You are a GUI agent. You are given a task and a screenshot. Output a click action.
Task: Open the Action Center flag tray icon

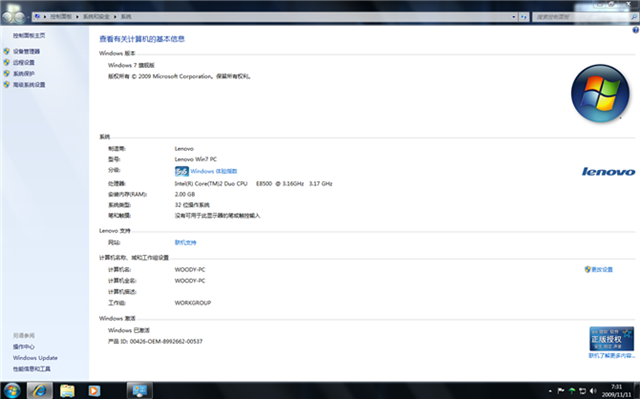[x=561, y=391]
